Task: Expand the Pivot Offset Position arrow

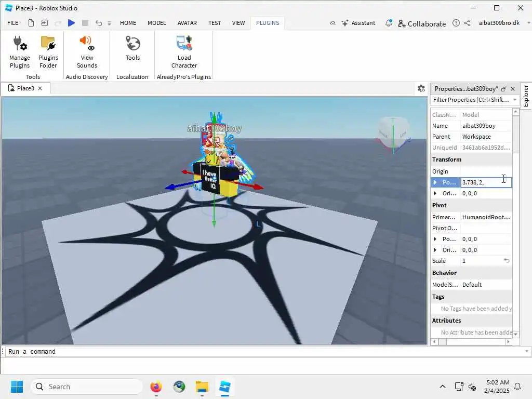Action: (x=435, y=239)
